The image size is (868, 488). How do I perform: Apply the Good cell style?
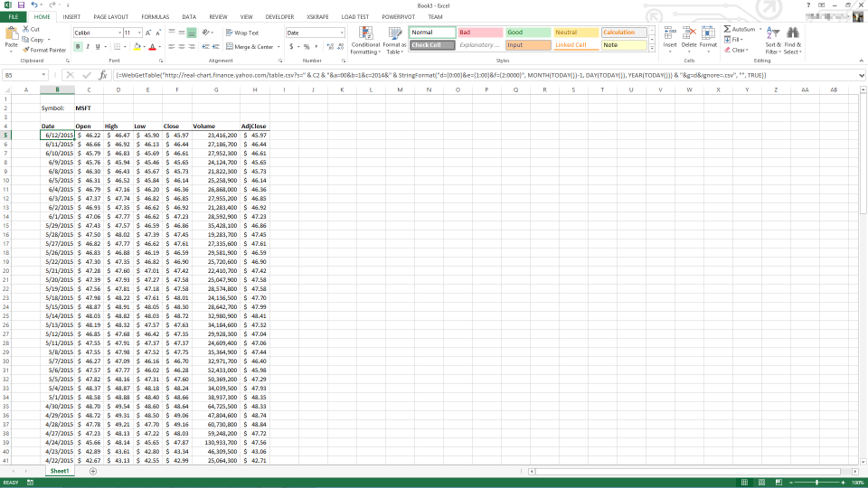pyautogui.click(x=526, y=33)
